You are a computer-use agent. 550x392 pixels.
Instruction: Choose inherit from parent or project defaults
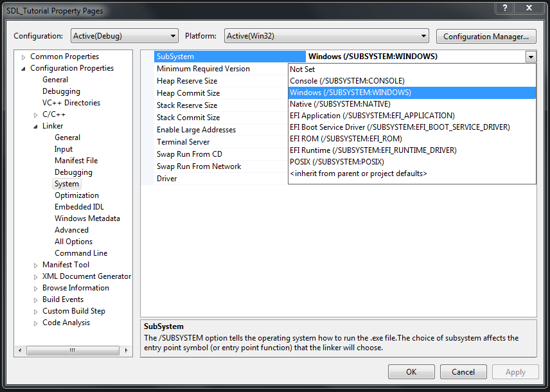pyautogui.click(x=412, y=174)
